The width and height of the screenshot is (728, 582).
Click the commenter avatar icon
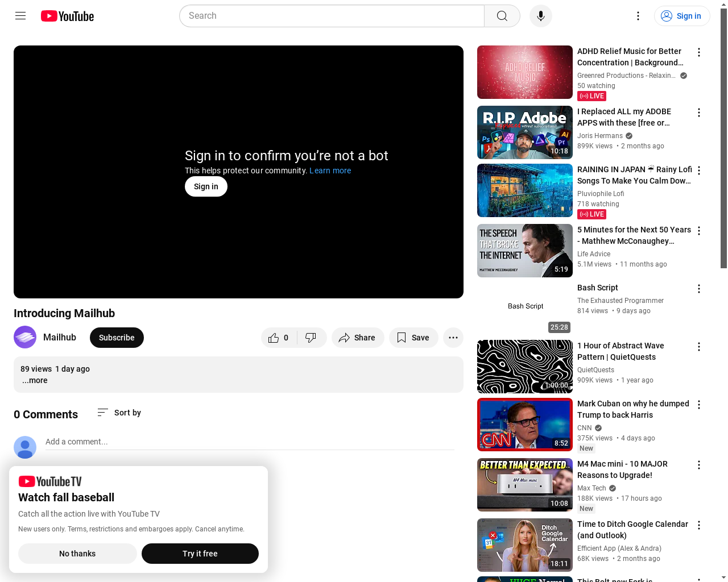coord(25,447)
